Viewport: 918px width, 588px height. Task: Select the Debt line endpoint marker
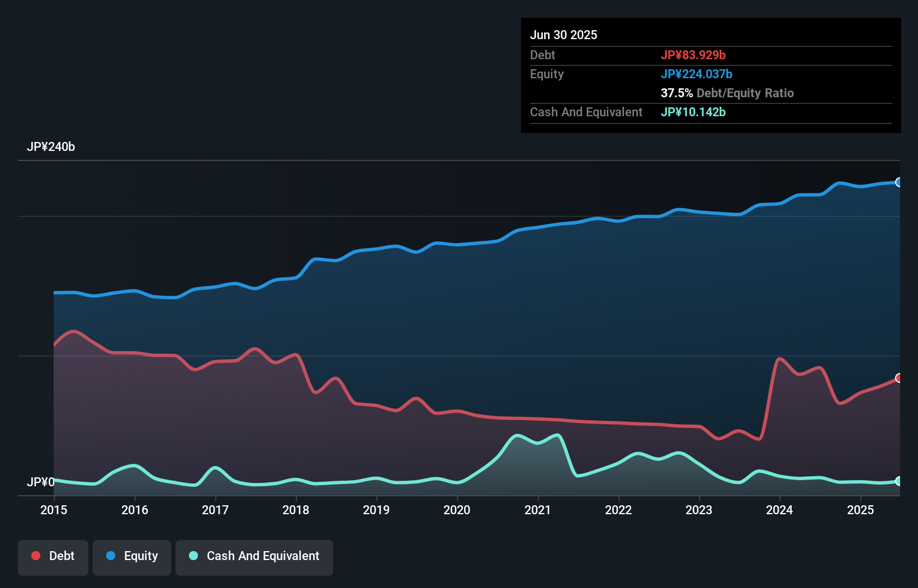coord(898,378)
